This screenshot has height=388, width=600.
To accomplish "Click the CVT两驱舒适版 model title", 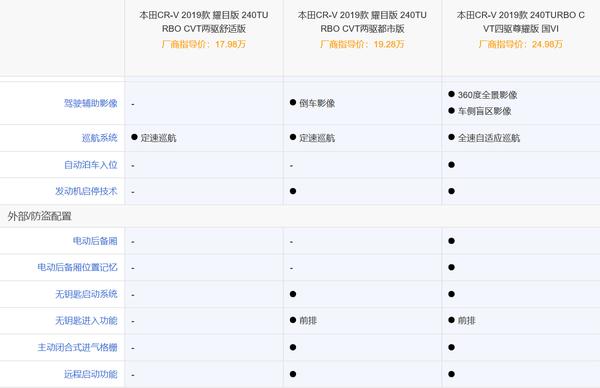I will [x=204, y=22].
